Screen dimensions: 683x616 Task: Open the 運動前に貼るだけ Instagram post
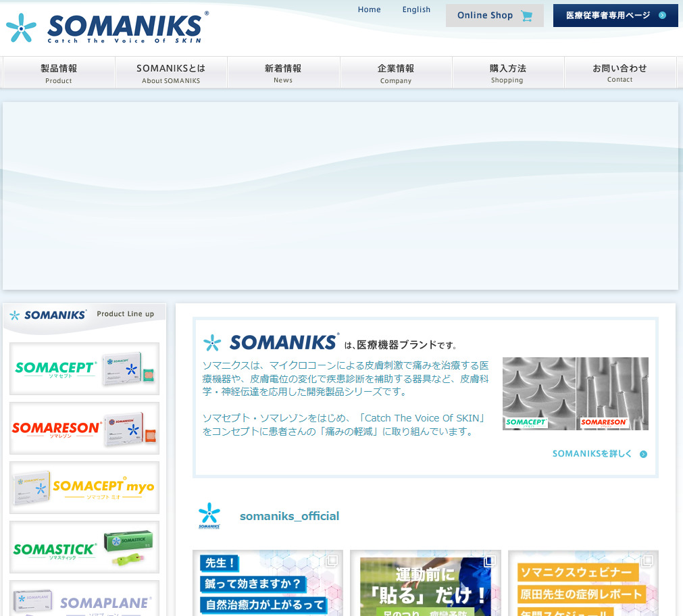(426, 583)
